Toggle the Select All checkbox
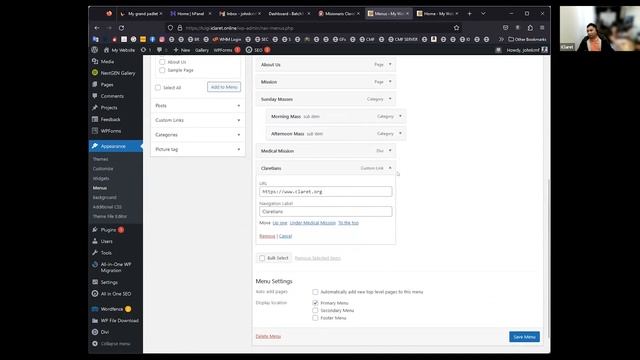This screenshot has width=640, height=360. [x=158, y=87]
